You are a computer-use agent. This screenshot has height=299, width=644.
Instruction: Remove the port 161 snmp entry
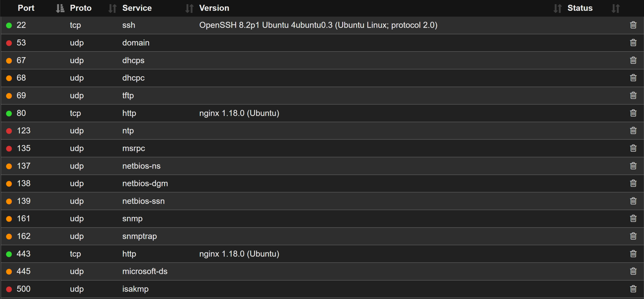633,219
